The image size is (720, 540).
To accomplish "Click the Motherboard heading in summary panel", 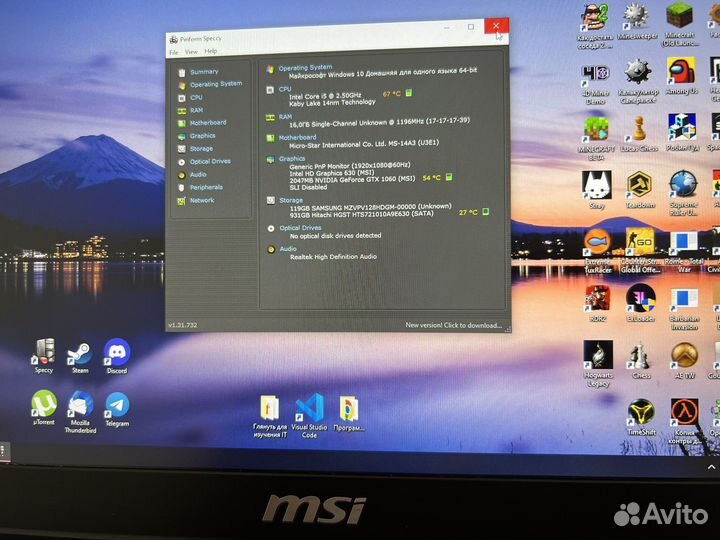I will [x=298, y=137].
